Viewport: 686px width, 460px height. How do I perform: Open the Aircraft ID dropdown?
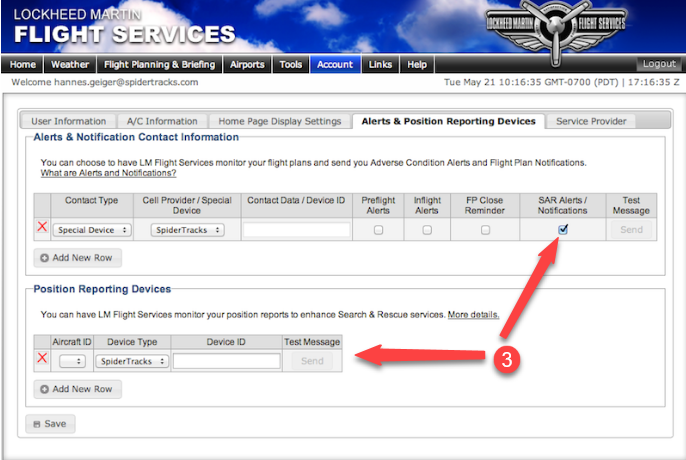[72, 361]
